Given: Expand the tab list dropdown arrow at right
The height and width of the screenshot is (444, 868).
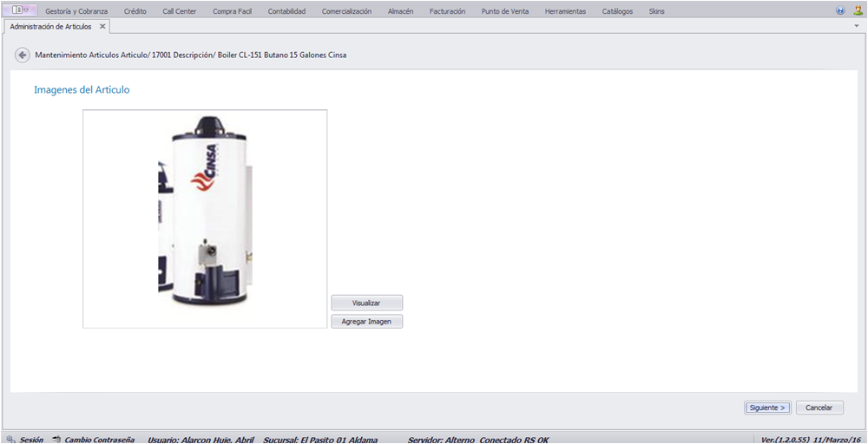Looking at the screenshot, I should (857, 26).
